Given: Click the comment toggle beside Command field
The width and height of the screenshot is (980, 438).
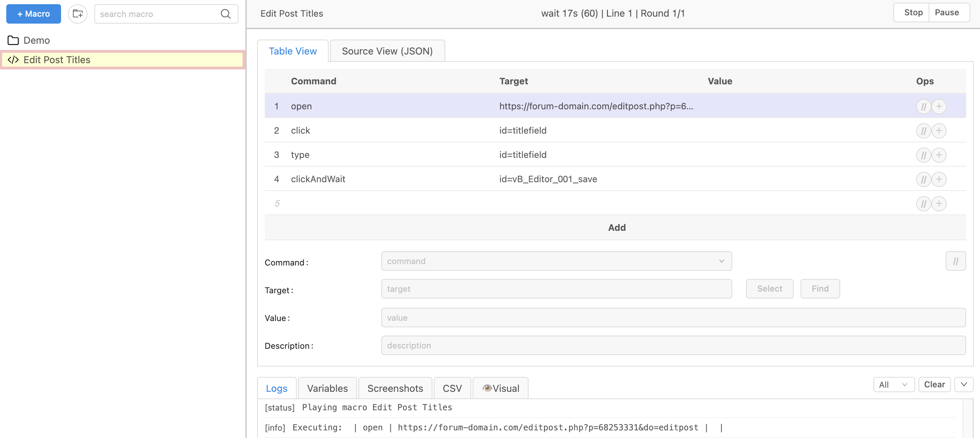Looking at the screenshot, I should click(x=955, y=261).
